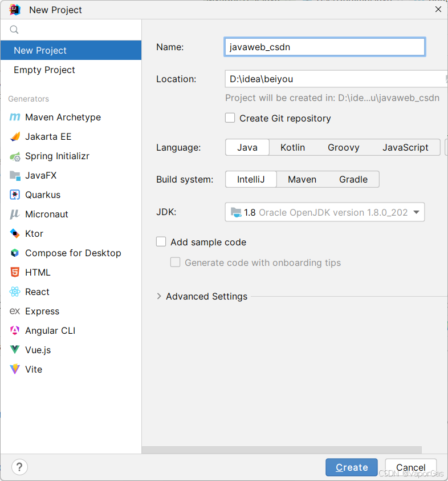Click the Generators section header
The width and height of the screenshot is (448, 481).
tap(28, 99)
